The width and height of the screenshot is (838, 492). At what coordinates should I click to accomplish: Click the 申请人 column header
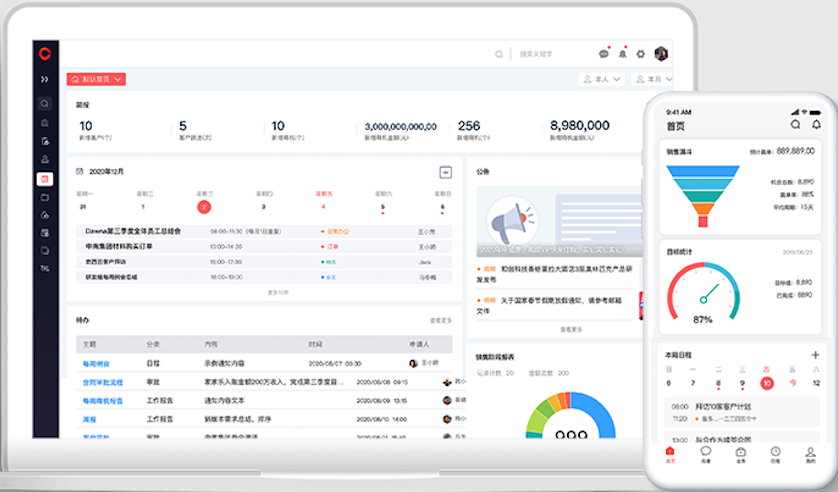click(419, 345)
